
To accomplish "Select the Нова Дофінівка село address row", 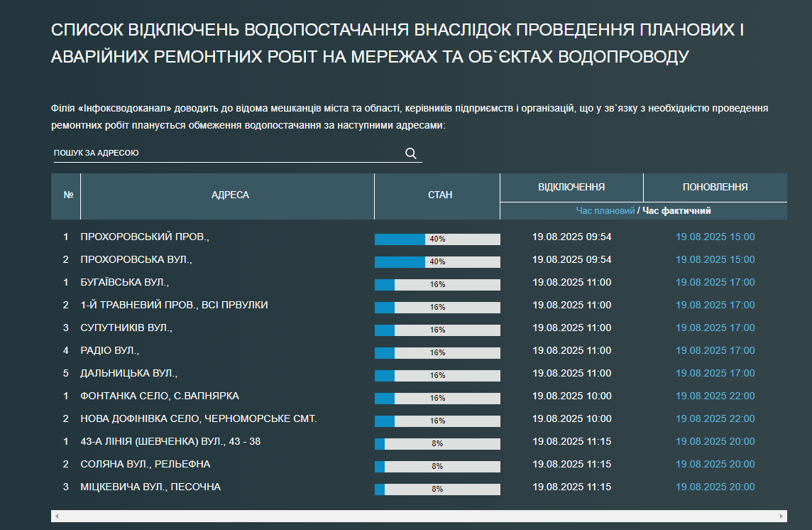I will (199, 418).
